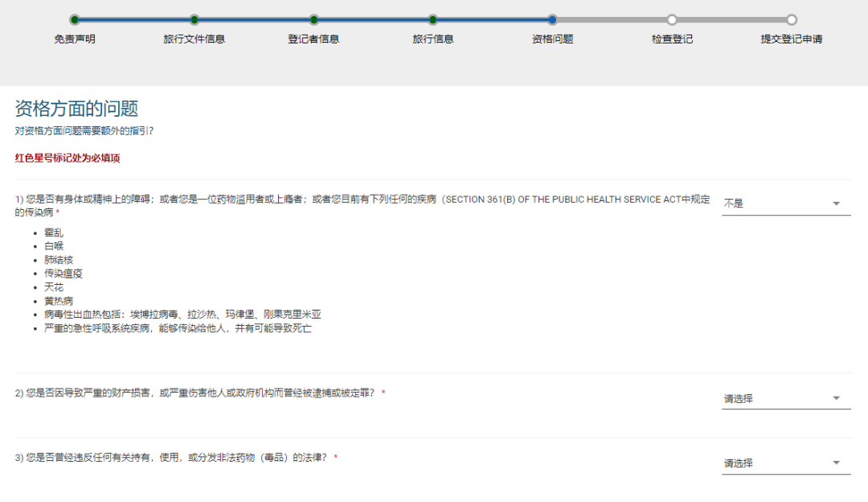
Task: Click the green checkmark icon on 旅行文件信息 step
Action: point(194,18)
